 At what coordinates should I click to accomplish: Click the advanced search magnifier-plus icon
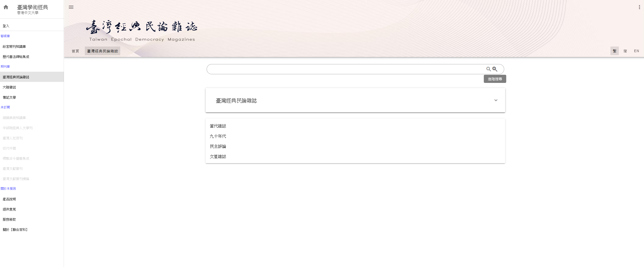coord(495,69)
